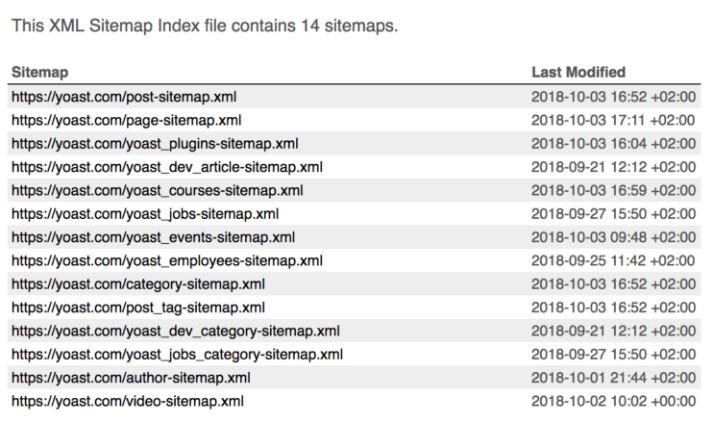
Task: Select the yoast_jobs_category row's modified date
Action: (613, 354)
